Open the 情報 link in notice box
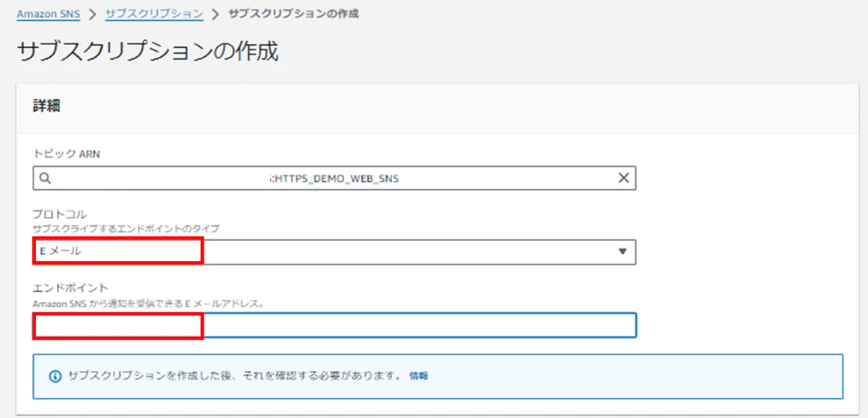The width and height of the screenshot is (868, 418). (418, 376)
